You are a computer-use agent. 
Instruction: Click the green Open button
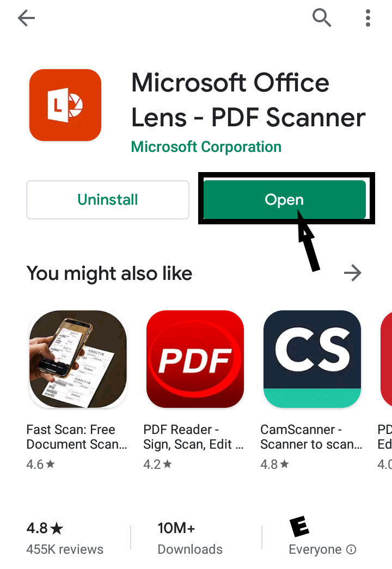285,200
